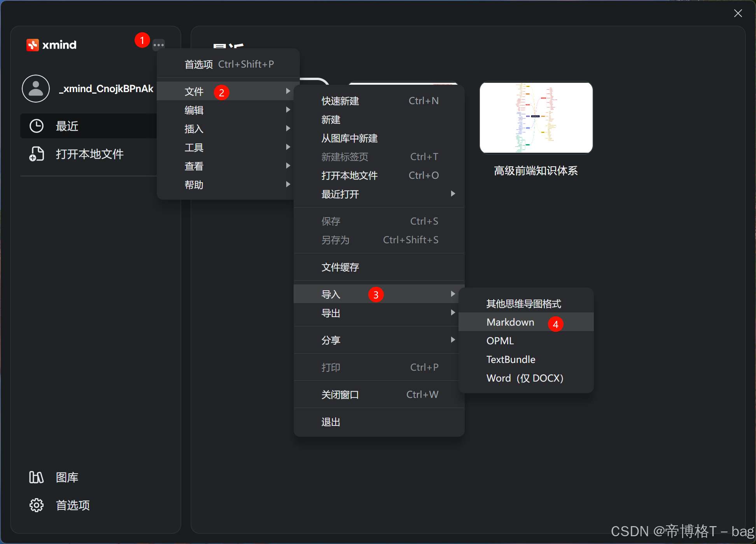Select 快速新建 to create new map
Image resolution: width=756 pixels, height=544 pixels.
[340, 101]
